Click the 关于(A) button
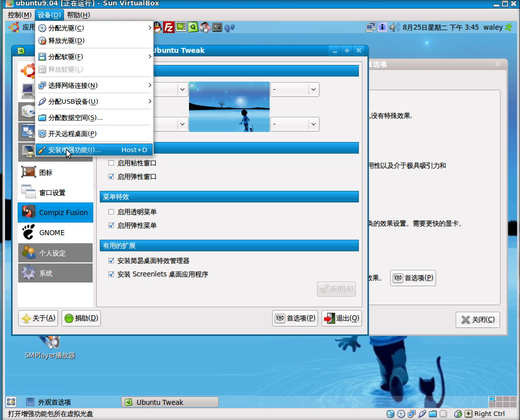520x420 pixels. pyautogui.click(x=38, y=318)
